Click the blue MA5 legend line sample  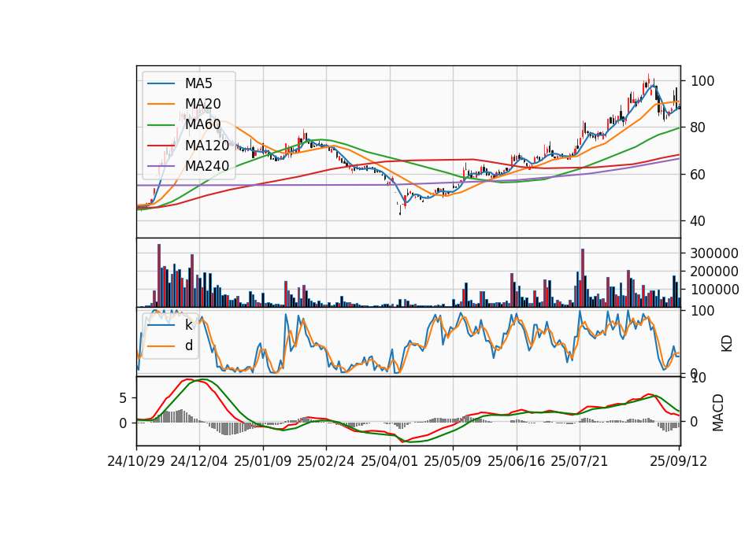161,83
